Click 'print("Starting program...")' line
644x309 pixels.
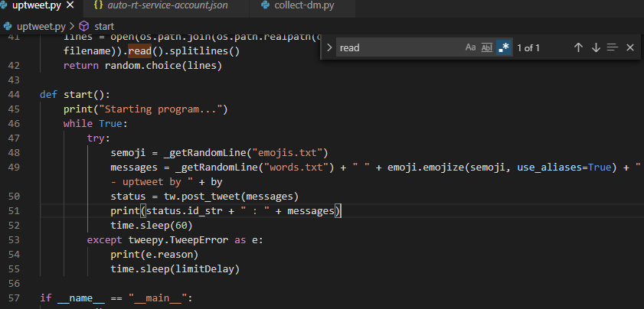(x=145, y=109)
